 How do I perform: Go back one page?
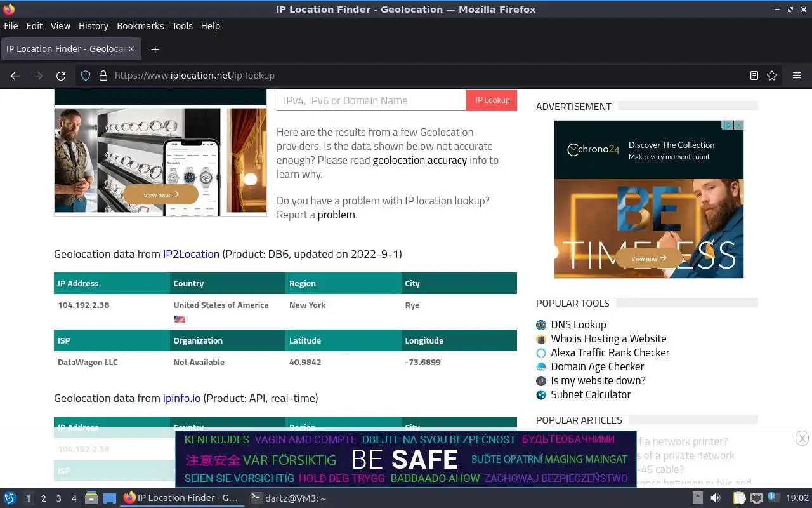(15, 76)
